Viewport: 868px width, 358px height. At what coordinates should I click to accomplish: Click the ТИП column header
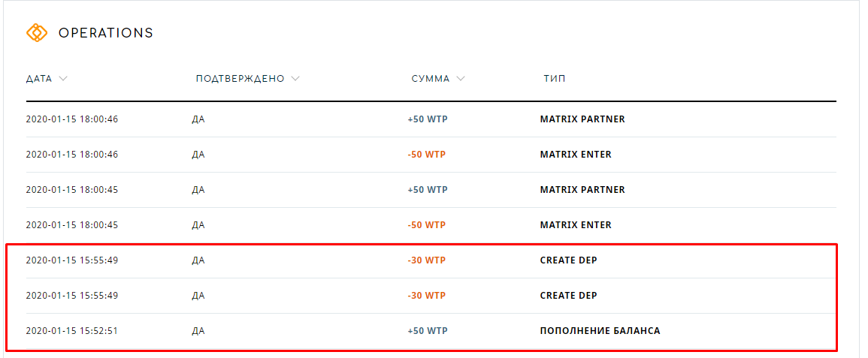coord(555,79)
